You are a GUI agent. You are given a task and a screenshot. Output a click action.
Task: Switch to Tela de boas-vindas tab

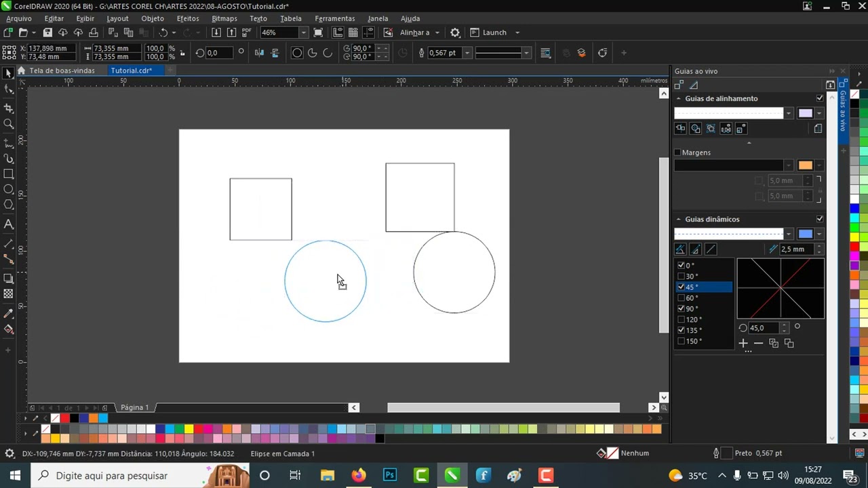pyautogui.click(x=62, y=70)
